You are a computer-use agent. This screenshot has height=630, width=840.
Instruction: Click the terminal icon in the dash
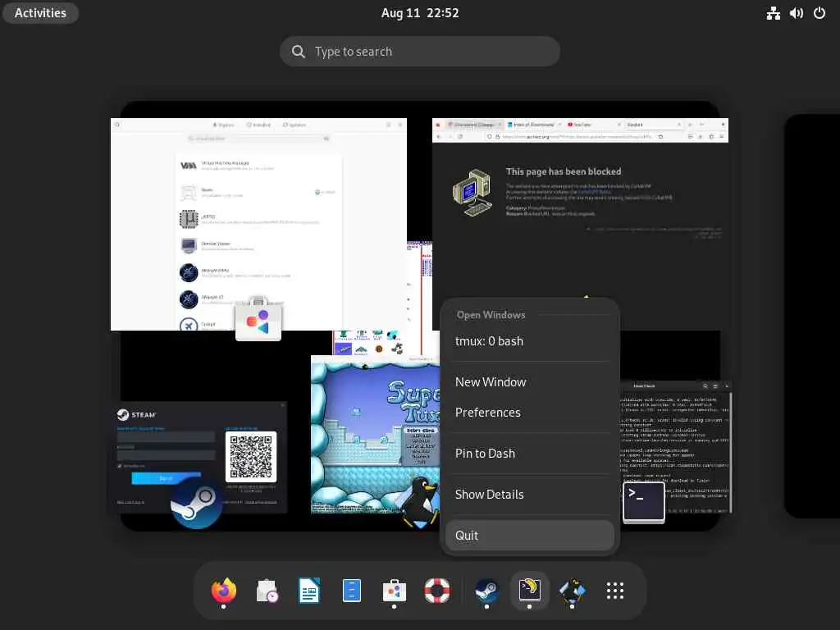pyautogui.click(x=529, y=591)
